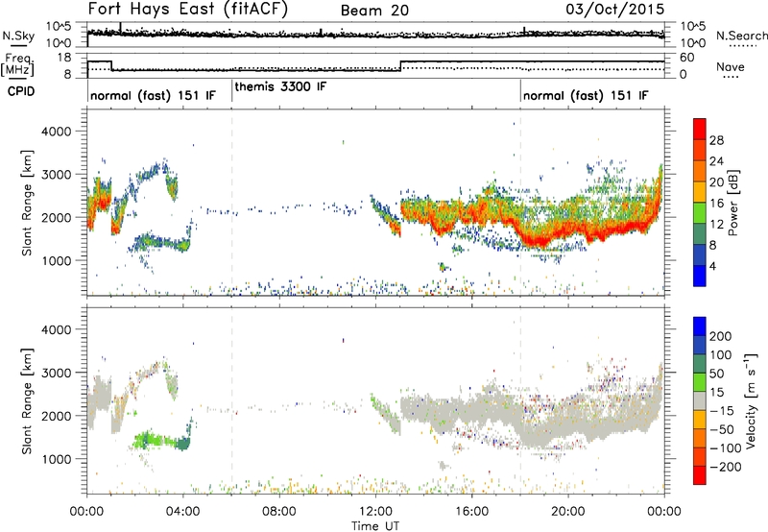Select the '16:00' time tick label
The image size is (768, 532).
click(471, 512)
